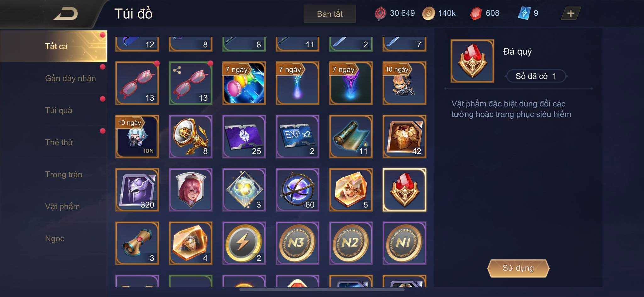Open the Gần đây nhận tab
The width and height of the screenshot is (644, 297).
click(x=70, y=78)
